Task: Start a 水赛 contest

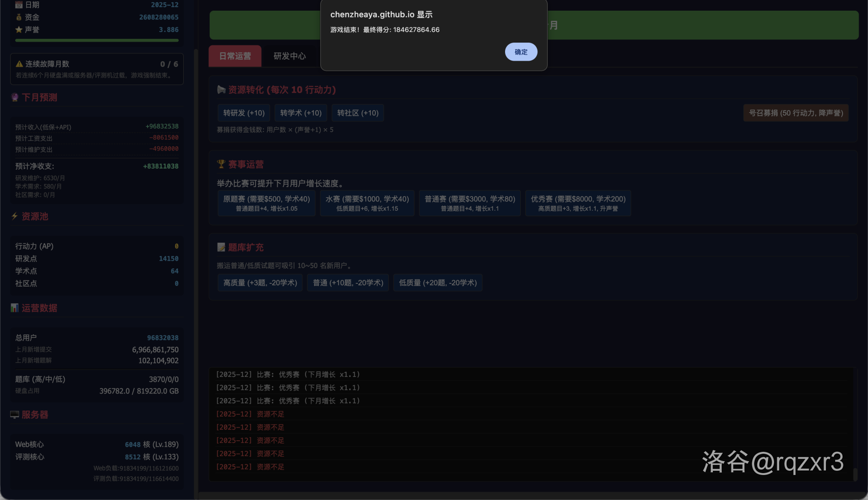Action: click(x=367, y=203)
